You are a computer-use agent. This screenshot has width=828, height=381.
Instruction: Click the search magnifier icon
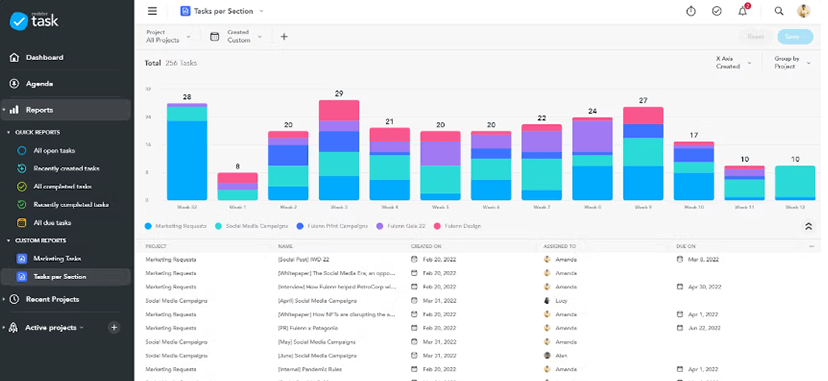point(779,11)
